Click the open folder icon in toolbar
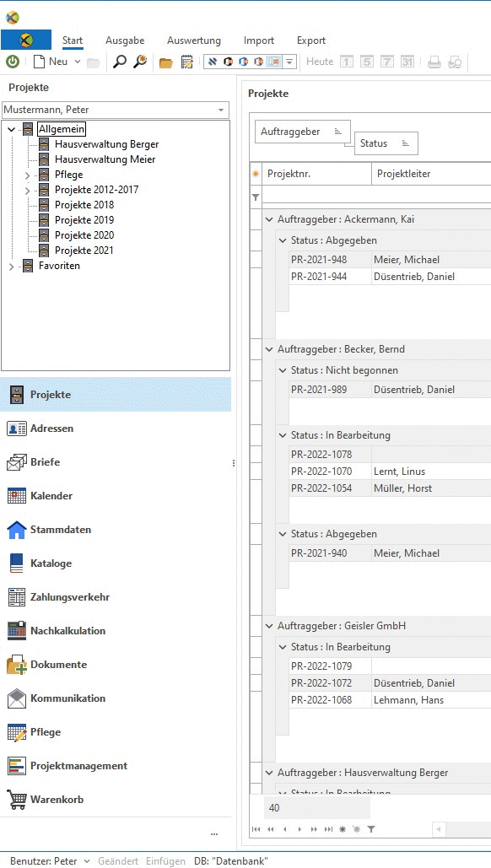Screen dimensions: 491x868 165,62
